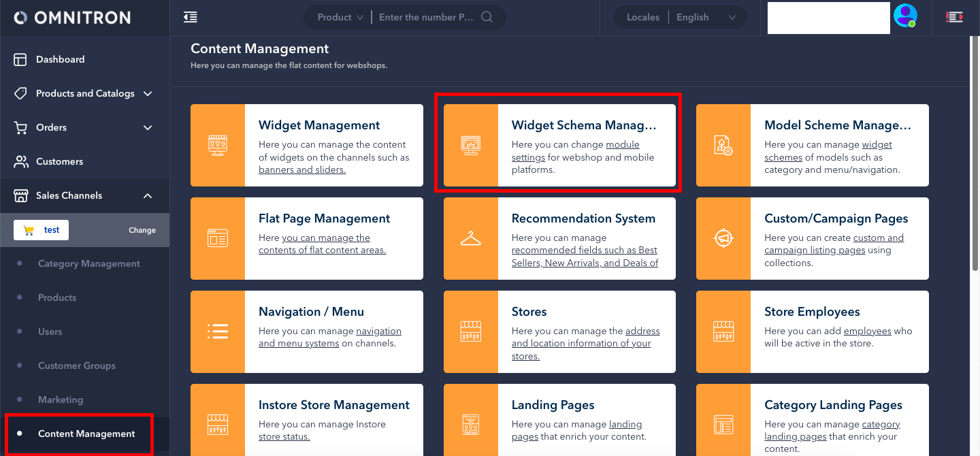Click the product number search field
The image size is (980, 456).
click(x=426, y=17)
